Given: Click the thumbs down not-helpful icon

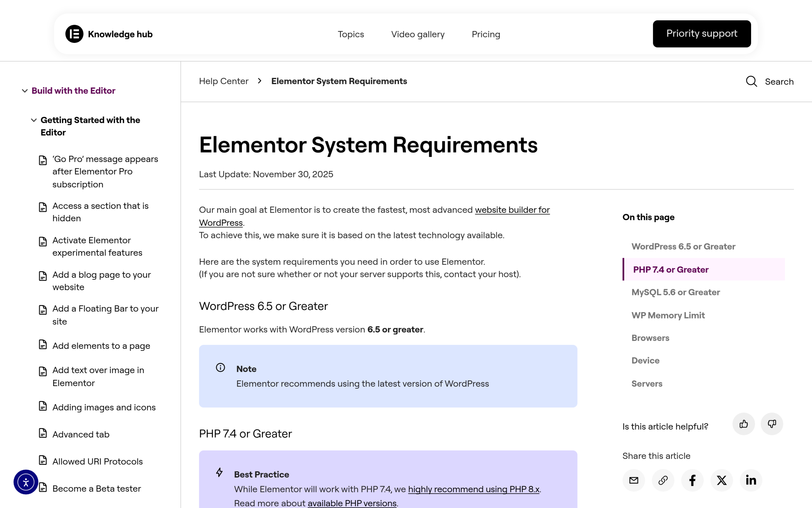Looking at the screenshot, I should tap(772, 424).
